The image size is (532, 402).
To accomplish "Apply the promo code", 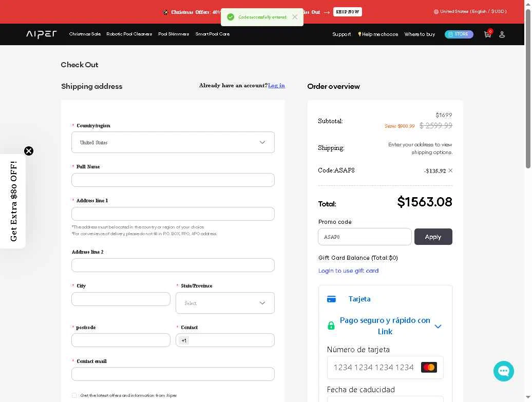I will [433, 237].
